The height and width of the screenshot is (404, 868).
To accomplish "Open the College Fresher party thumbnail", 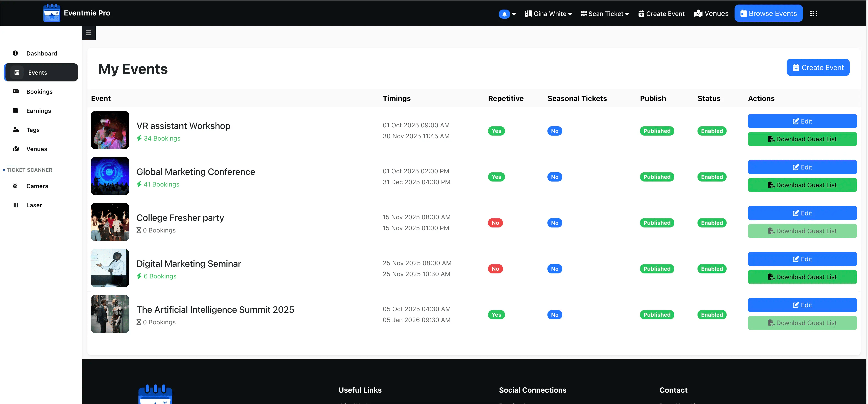I will coord(110,222).
